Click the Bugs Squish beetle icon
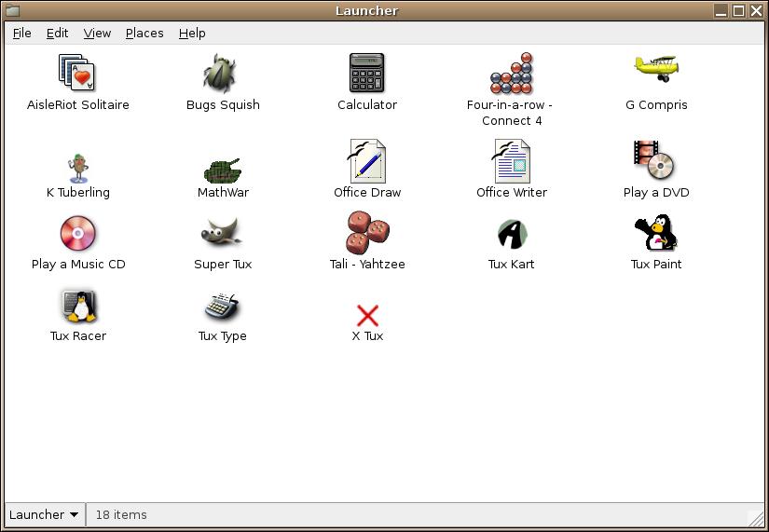769x532 pixels. [222, 73]
